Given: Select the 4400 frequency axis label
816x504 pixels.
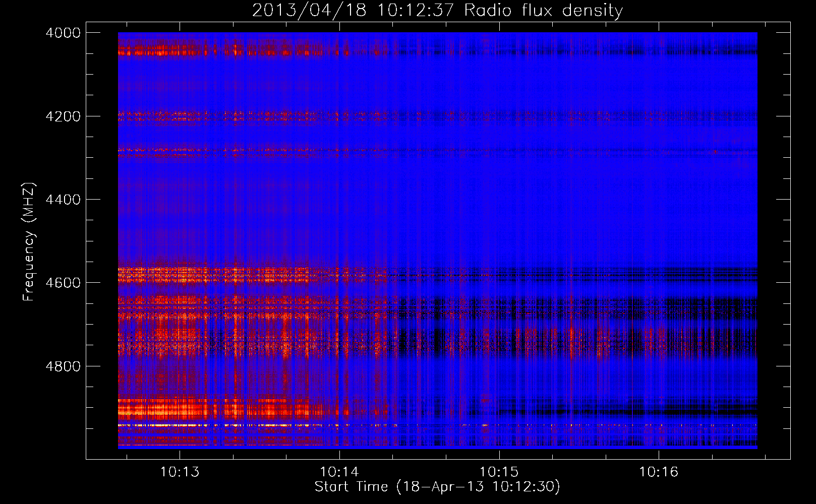Looking at the screenshot, I should click(63, 200).
